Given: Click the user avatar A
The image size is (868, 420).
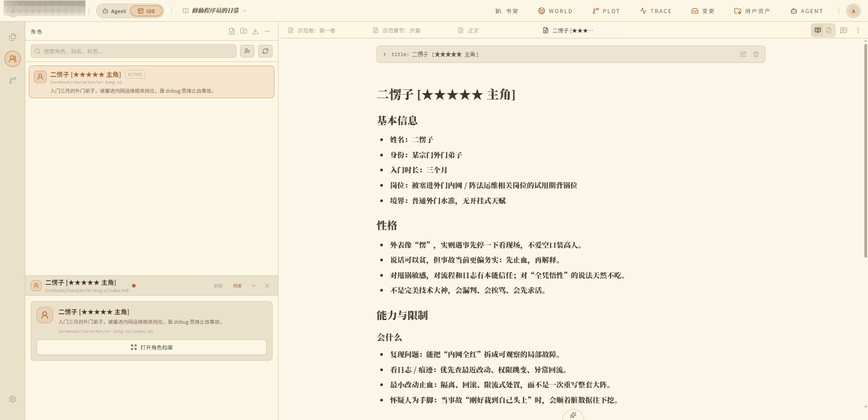Looking at the screenshot, I should (x=853, y=11).
